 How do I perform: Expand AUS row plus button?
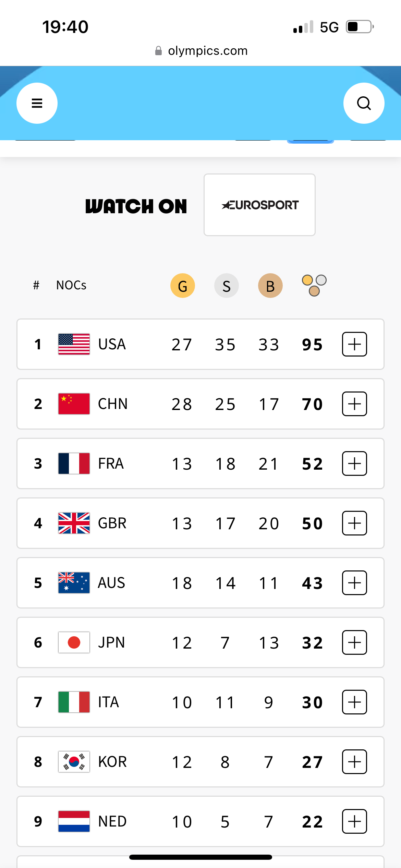(x=354, y=583)
